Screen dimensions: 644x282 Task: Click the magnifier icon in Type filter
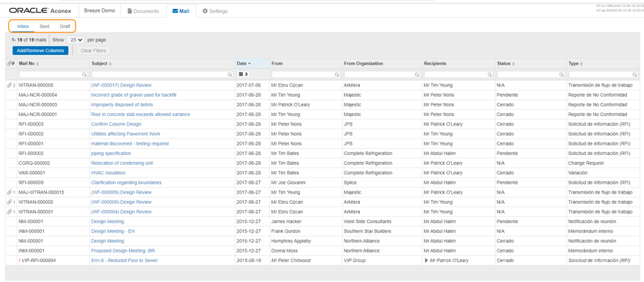635,75
